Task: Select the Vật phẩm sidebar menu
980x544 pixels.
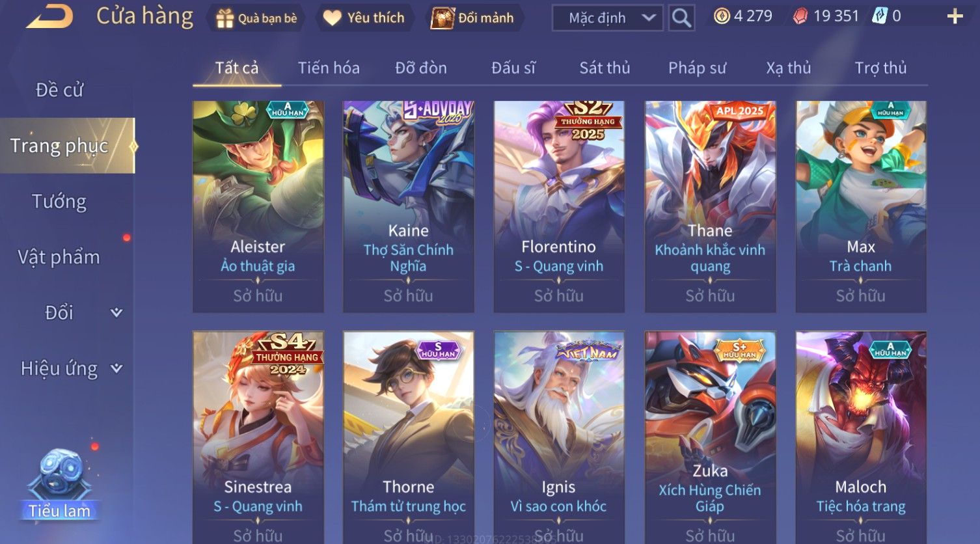Action: tap(59, 257)
